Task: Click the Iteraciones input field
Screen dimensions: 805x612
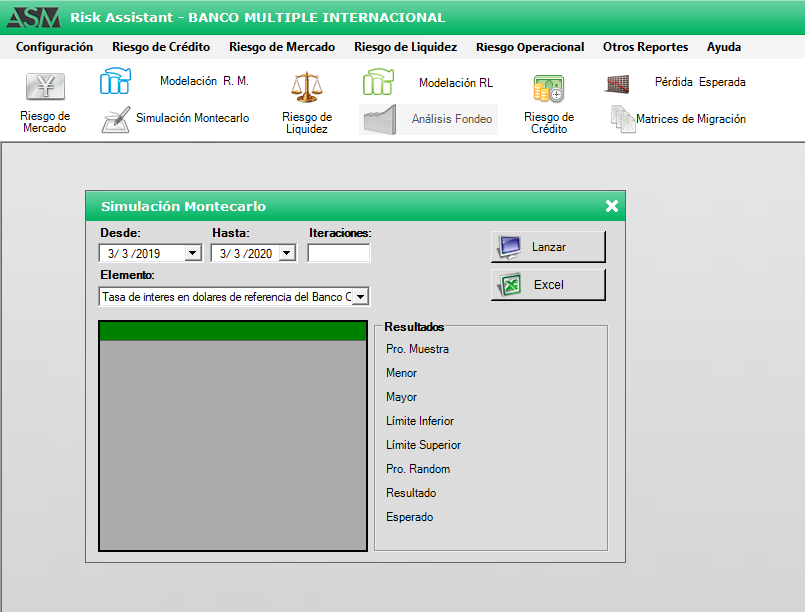Action: (x=338, y=254)
